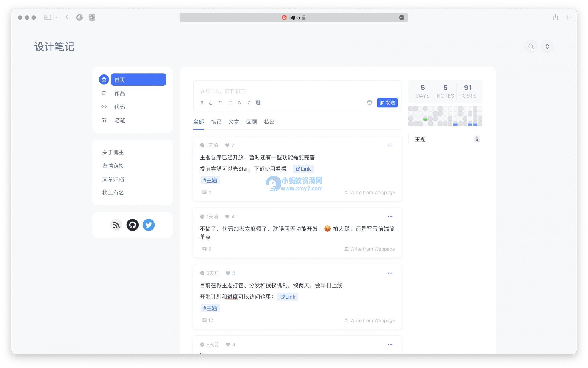Screen dimensions: 588x368
Task: Like the 不搞了 note heart icon
Action: pyautogui.click(x=227, y=217)
